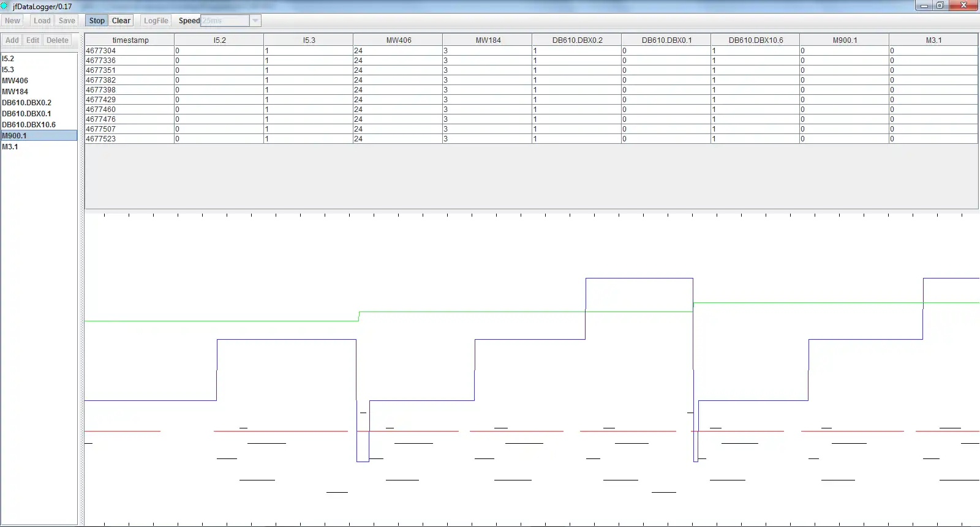Click the I5.2 column header
This screenshot has width=980, height=527.
point(219,40)
